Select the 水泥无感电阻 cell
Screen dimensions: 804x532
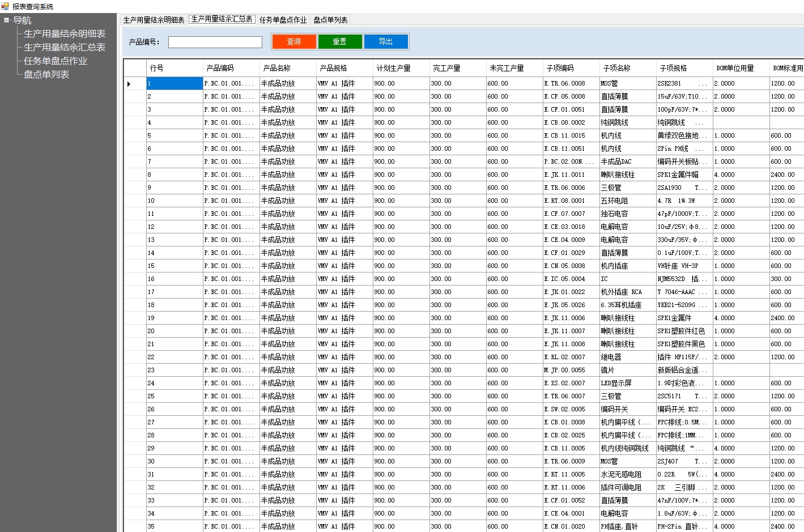pos(628,475)
